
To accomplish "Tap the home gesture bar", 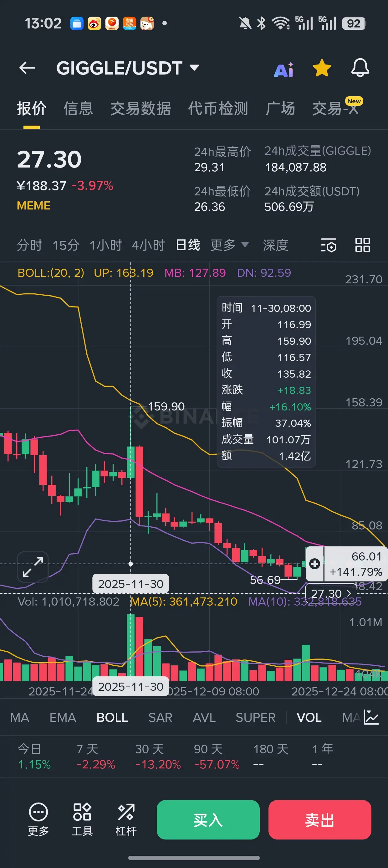I will click(x=194, y=858).
